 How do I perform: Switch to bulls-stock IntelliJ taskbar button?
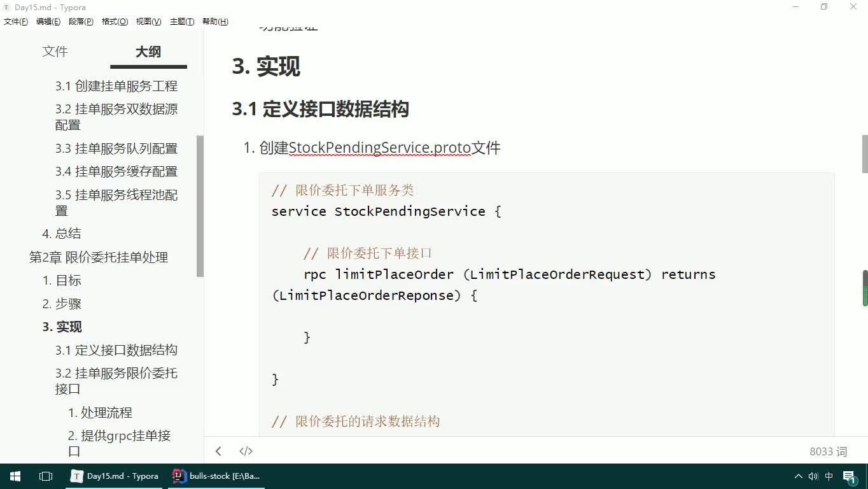pos(216,476)
